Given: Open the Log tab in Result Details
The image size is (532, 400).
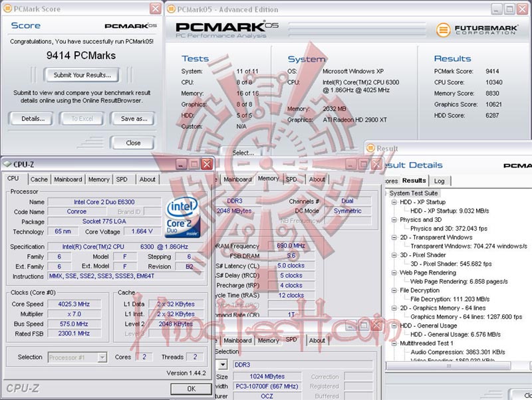Looking at the screenshot, I should [x=440, y=181].
